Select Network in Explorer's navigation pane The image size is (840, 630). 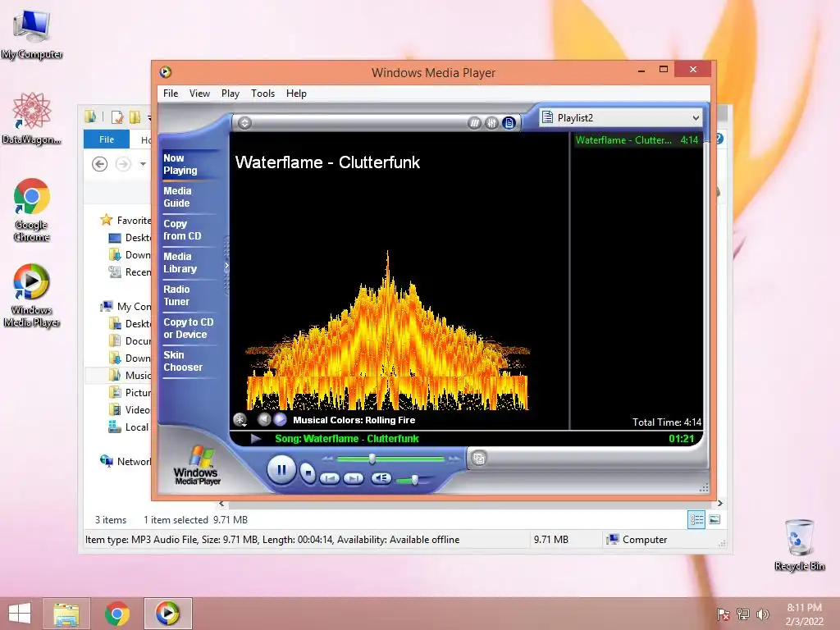[126, 461]
